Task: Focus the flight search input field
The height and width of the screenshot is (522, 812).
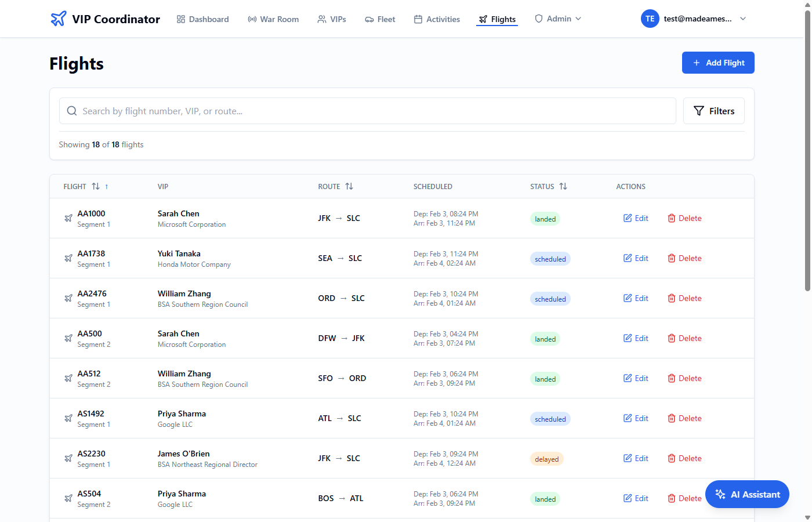Action: 371,111
